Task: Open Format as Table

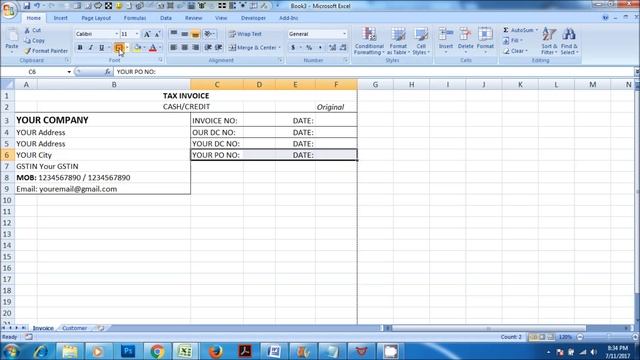Action: (398, 41)
